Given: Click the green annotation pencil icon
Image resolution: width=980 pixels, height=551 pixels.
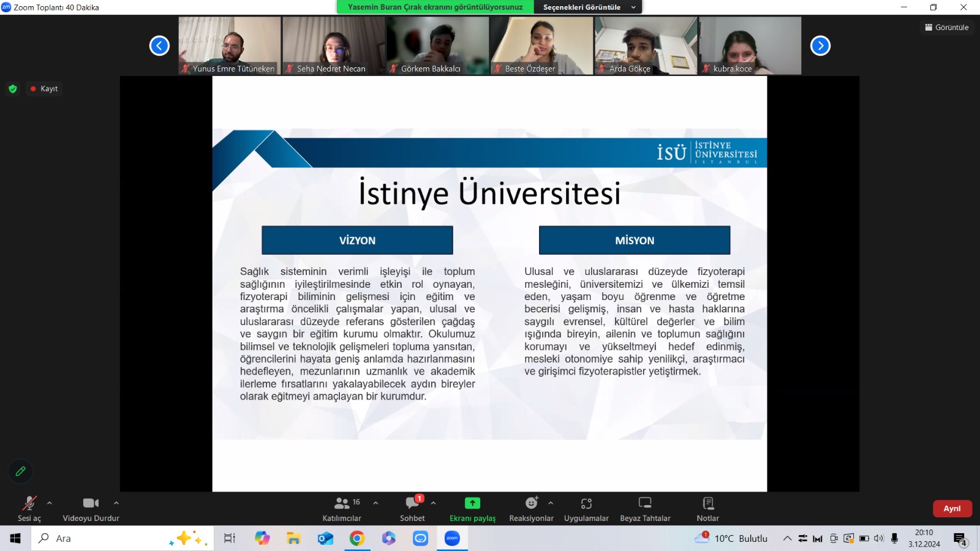Looking at the screenshot, I should (20, 471).
